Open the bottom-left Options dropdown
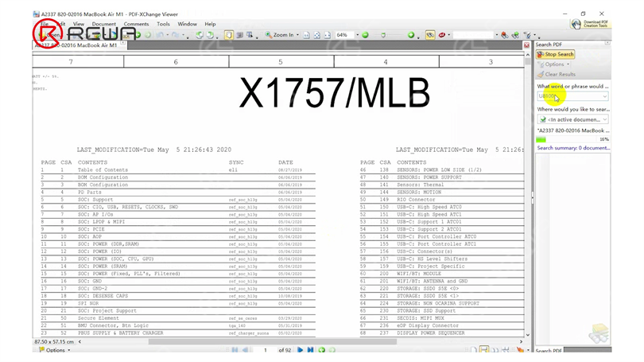The width and height of the screenshot is (644, 362). [x=55, y=350]
